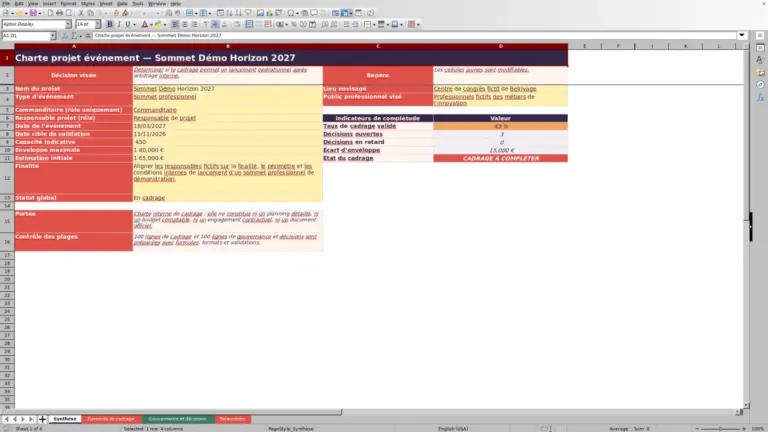Open the sidebar Properties deck
Viewport: 768px width, 432px height.
point(760,48)
